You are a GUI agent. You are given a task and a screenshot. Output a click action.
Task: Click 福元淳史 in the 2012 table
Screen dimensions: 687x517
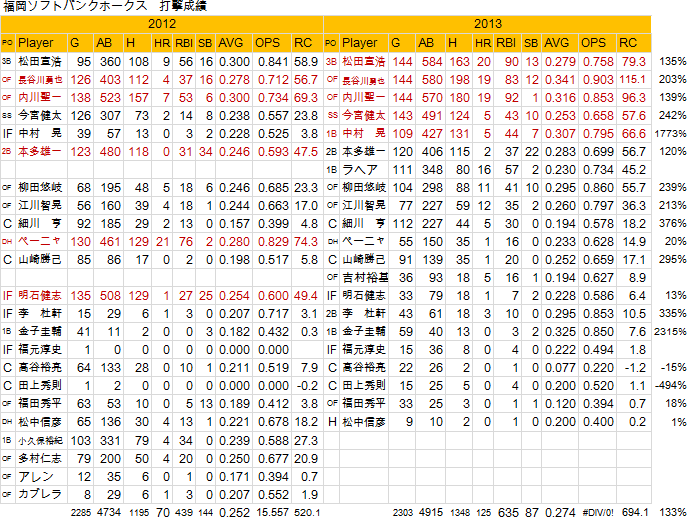pos(40,349)
